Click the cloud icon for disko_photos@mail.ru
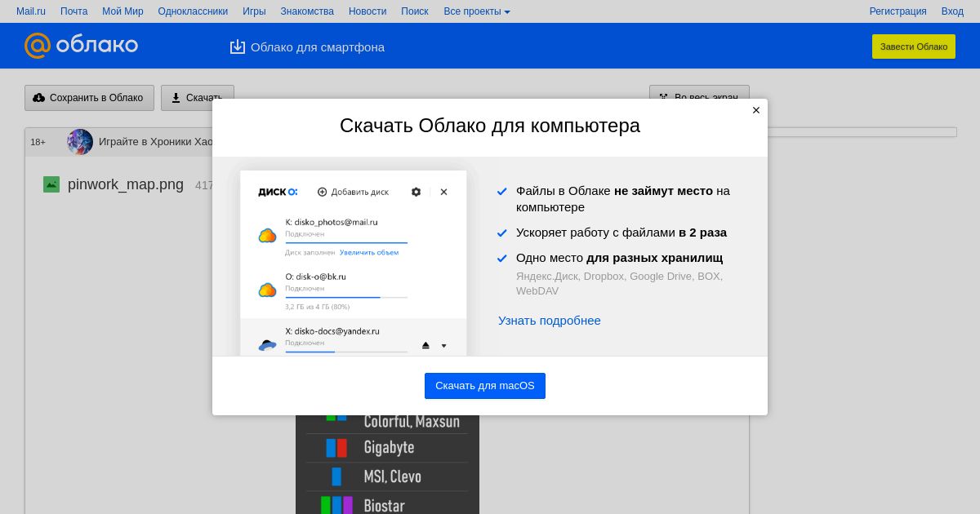 [x=267, y=236]
